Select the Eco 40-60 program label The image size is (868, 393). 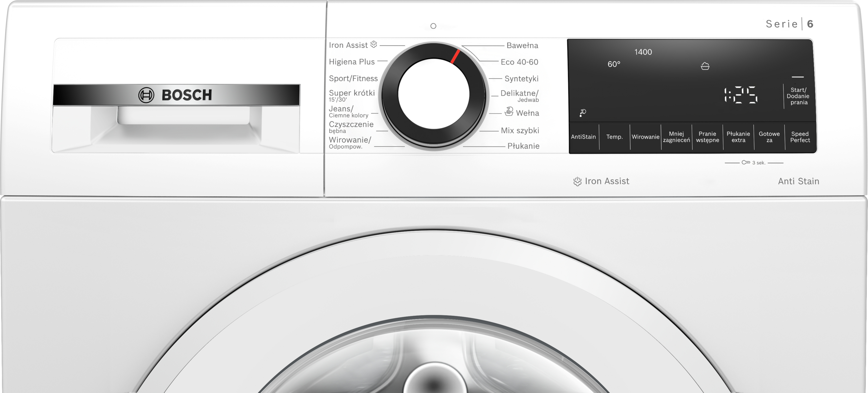click(519, 62)
